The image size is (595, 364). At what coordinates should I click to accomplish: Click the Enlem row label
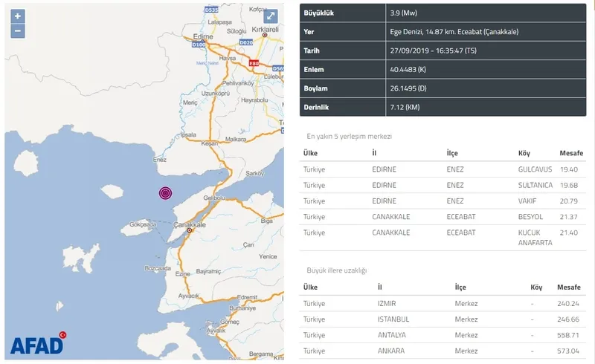point(314,69)
